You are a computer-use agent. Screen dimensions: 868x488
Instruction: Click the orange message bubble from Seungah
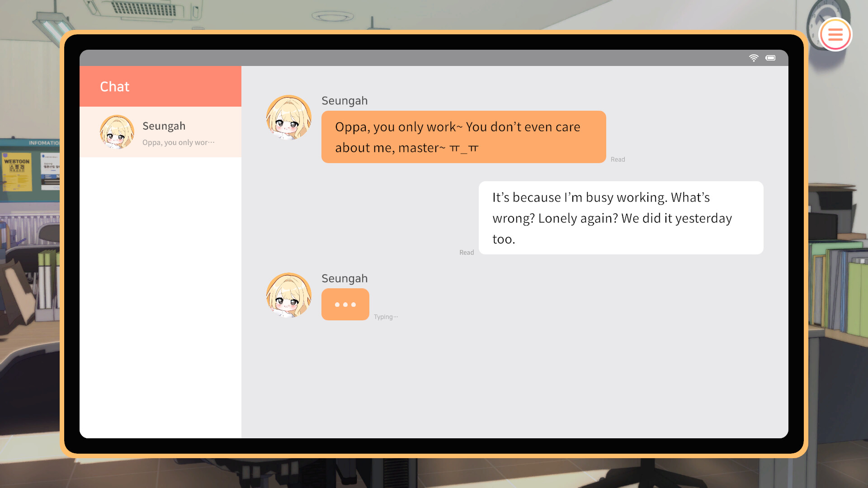click(463, 137)
